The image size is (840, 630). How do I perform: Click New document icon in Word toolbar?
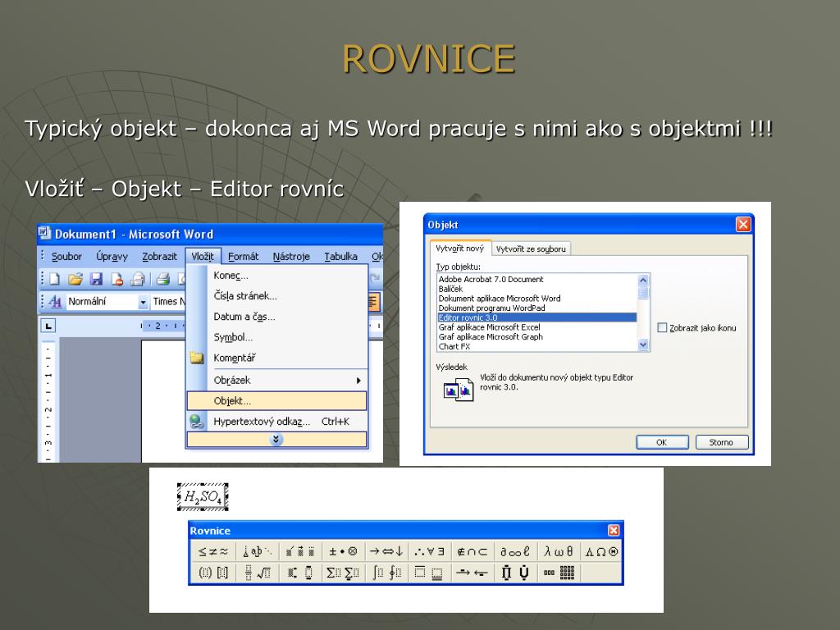55,279
